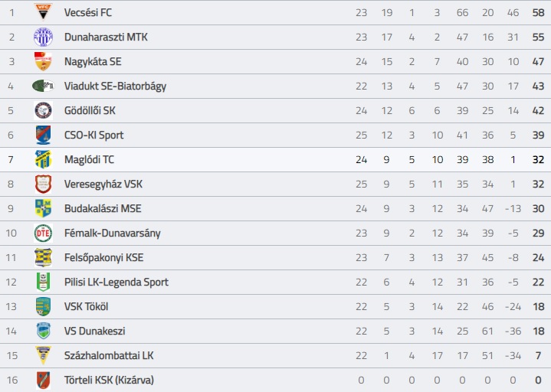Click the Gödöllői SK round badge
Screen dimensions: 551x392
(x=43, y=110)
